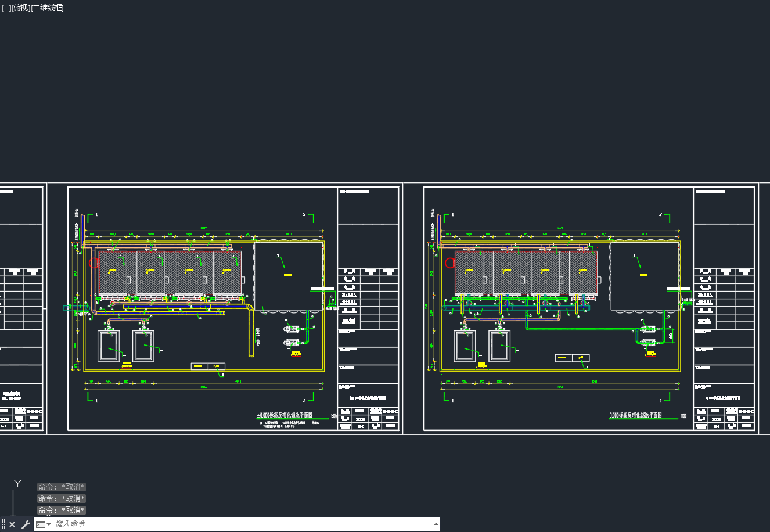This screenshot has width=770, height=532.
Task: Open command line customize wrench menu
Action: click(26, 524)
